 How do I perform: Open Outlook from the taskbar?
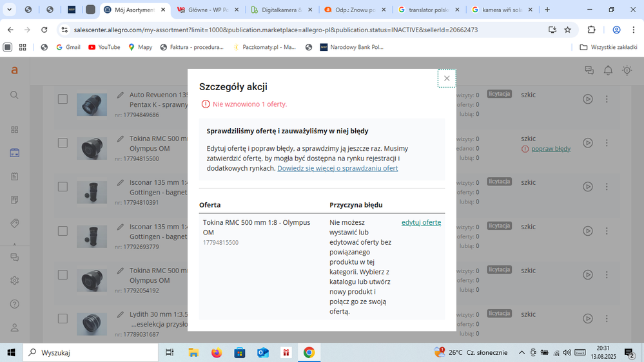[x=263, y=352]
